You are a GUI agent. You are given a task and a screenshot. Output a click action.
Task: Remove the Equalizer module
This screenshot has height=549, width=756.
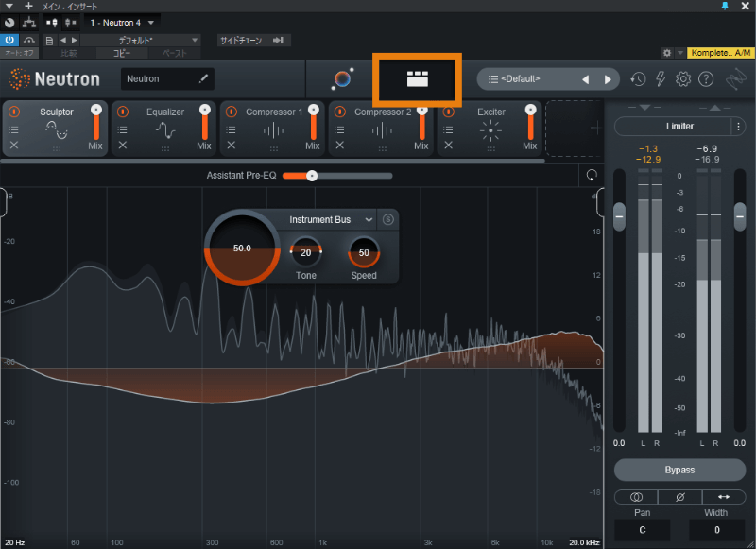click(123, 145)
